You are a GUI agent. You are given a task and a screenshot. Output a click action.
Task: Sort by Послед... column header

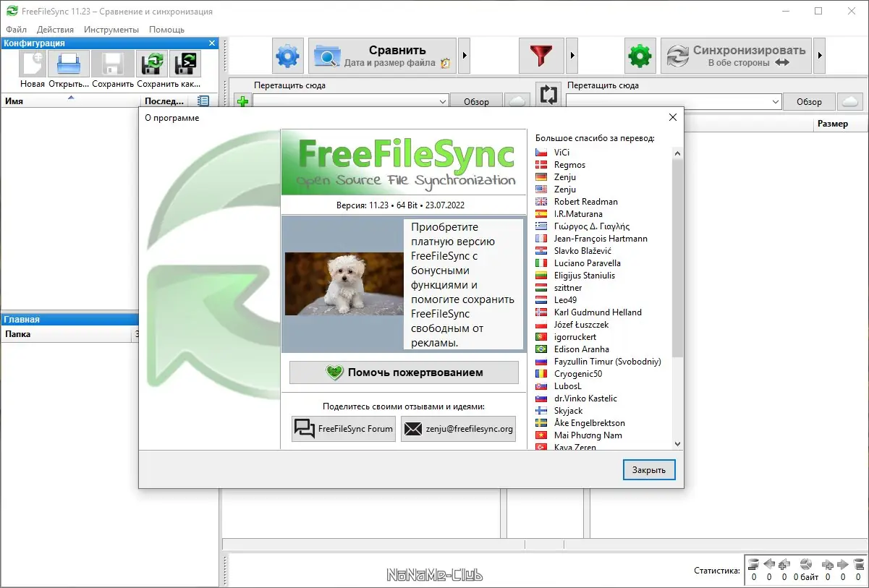(164, 101)
